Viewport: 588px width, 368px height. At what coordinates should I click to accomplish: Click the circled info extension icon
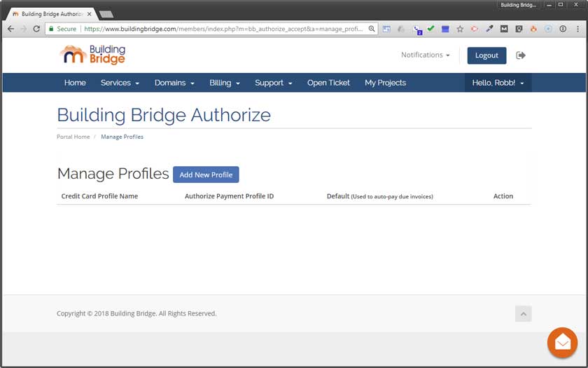click(563, 29)
